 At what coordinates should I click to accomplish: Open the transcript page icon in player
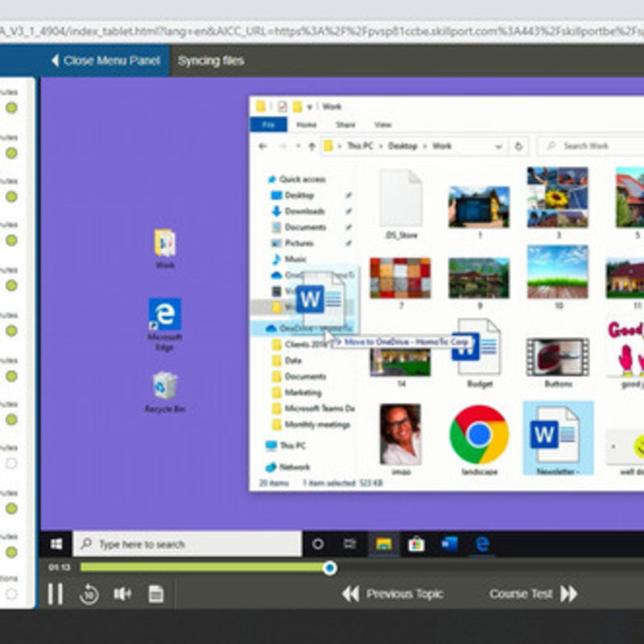click(x=155, y=594)
